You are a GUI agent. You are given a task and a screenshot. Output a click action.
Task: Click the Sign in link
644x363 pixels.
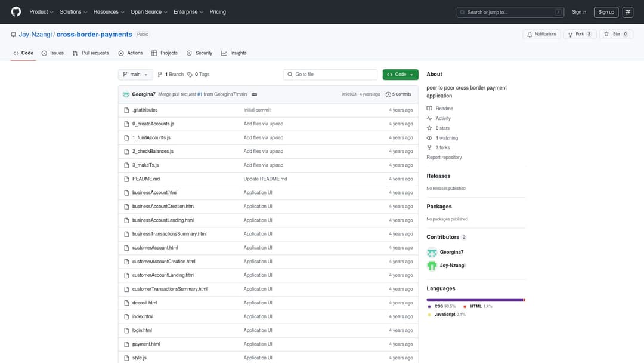pyautogui.click(x=579, y=12)
